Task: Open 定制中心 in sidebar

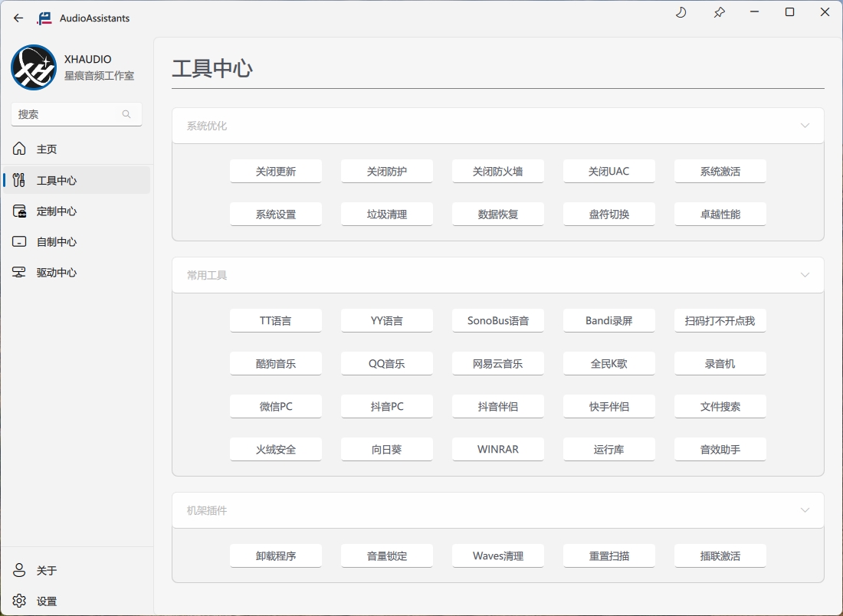Action: (56, 211)
